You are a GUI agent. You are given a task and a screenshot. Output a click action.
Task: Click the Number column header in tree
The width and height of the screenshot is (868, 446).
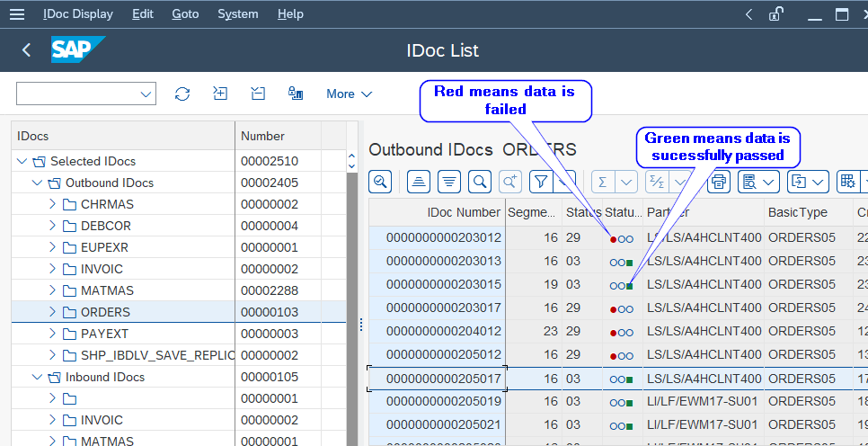coord(278,136)
